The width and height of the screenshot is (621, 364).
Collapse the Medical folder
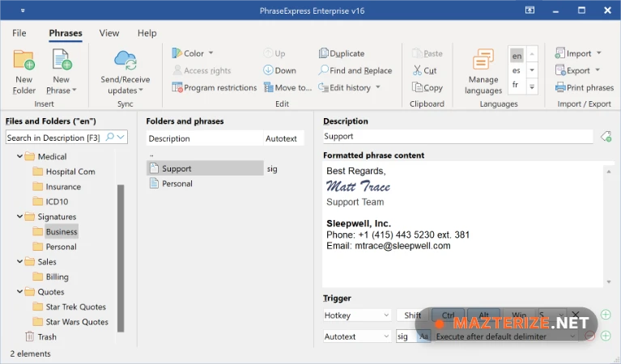pyautogui.click(x=19, y=156)
